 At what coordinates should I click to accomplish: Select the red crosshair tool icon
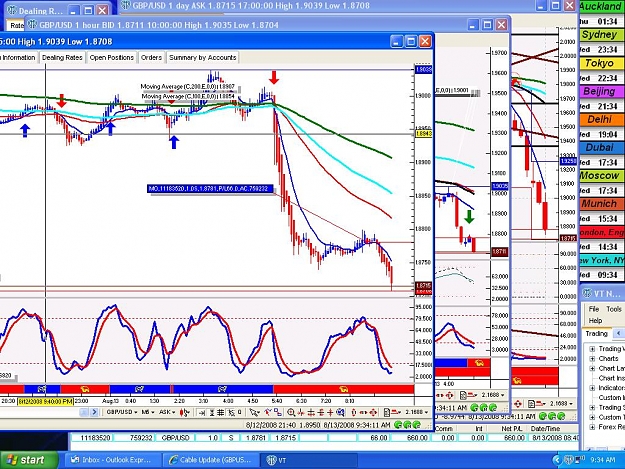(330, 412)
